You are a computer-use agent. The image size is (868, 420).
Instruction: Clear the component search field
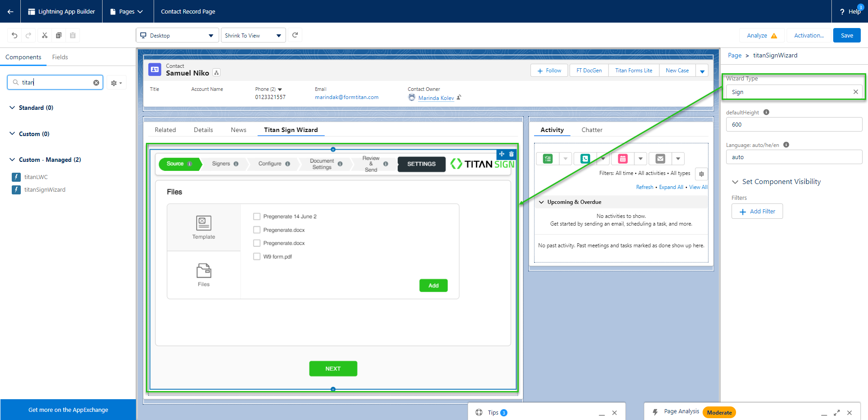point(96,83)
